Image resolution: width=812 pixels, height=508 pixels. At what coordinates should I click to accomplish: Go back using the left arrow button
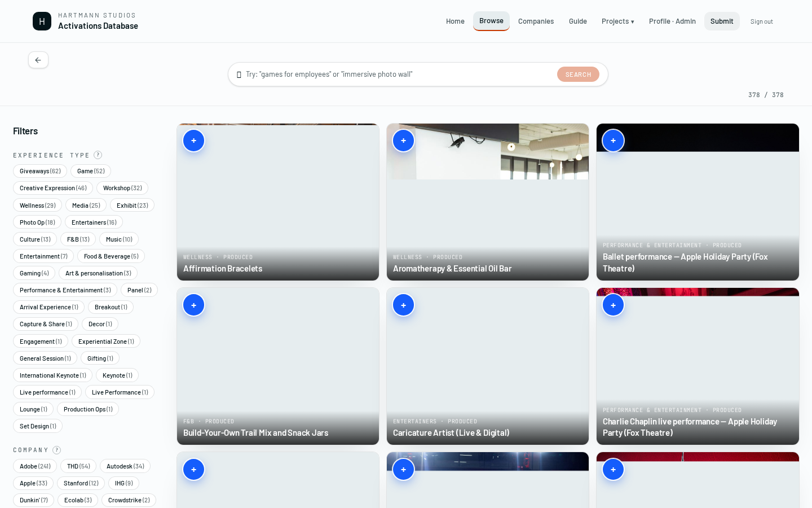pos(38,60)
